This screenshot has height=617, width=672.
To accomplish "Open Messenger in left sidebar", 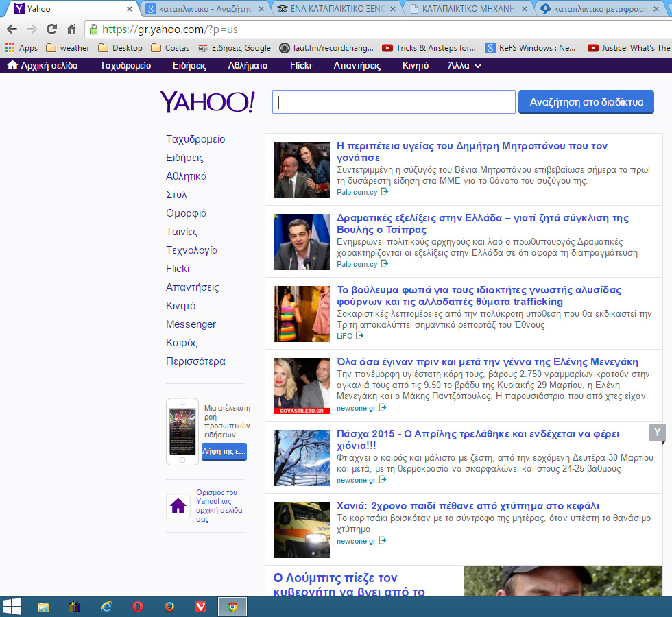I will [x=191, y=324].
